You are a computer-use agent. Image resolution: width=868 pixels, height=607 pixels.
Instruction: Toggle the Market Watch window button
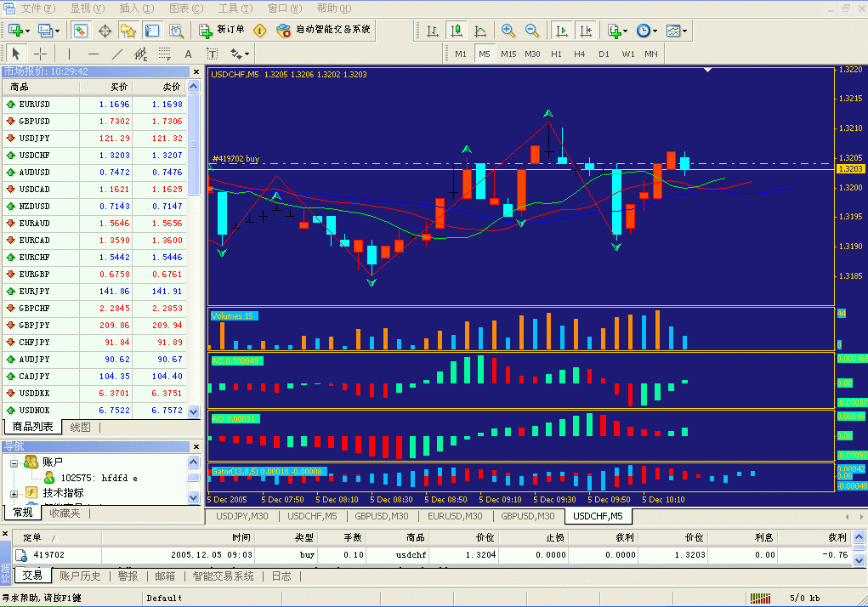[80, 31]
